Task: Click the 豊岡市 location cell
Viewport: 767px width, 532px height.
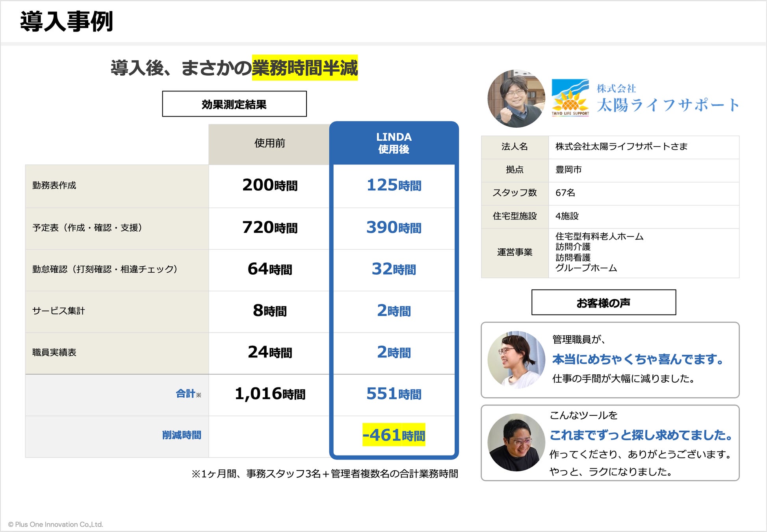Action: pyautogui.click(x=568, y=170)
